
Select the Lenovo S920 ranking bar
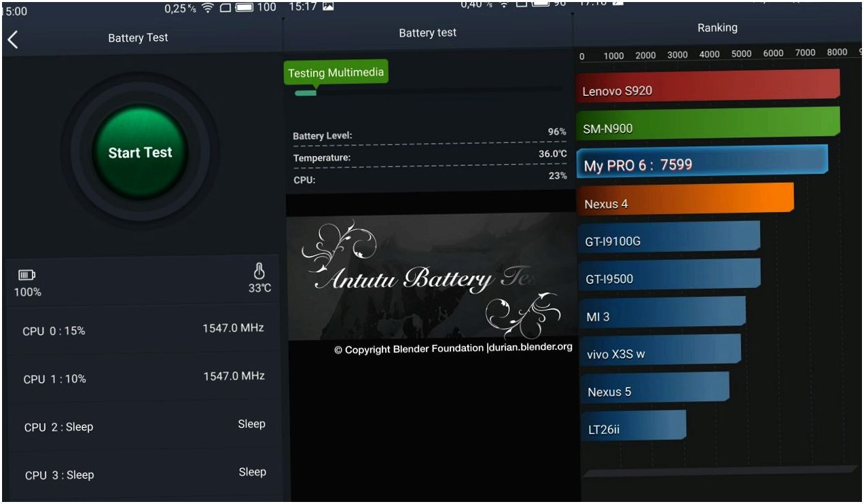[x=708, y=86]
